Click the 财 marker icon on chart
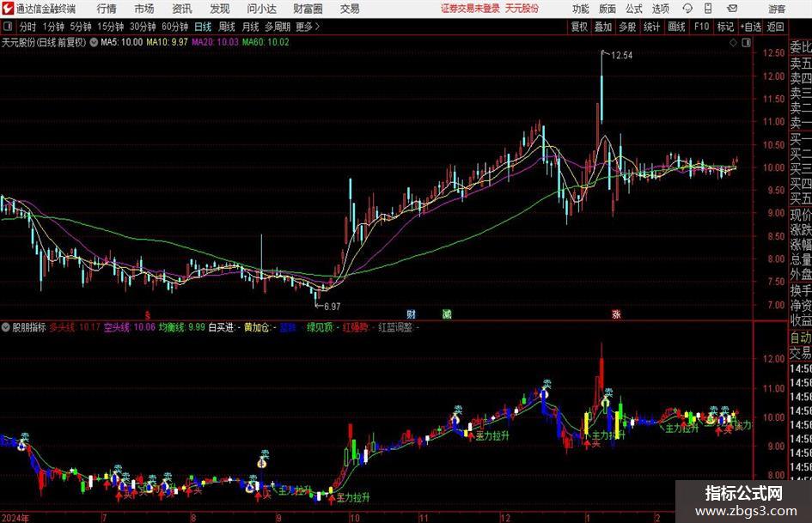The height and width of the screenshot is (523, 812). tap(412, 313)
